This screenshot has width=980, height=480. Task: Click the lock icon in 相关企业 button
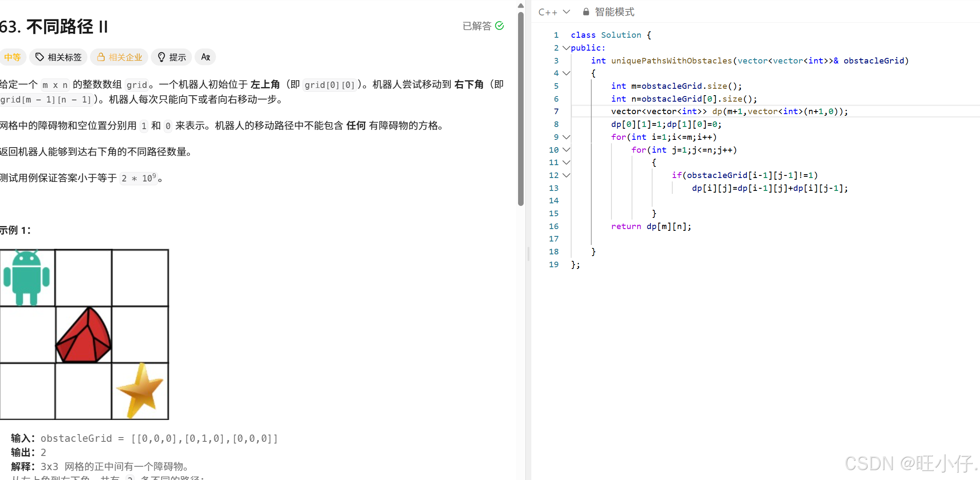[x=101, y=57]
